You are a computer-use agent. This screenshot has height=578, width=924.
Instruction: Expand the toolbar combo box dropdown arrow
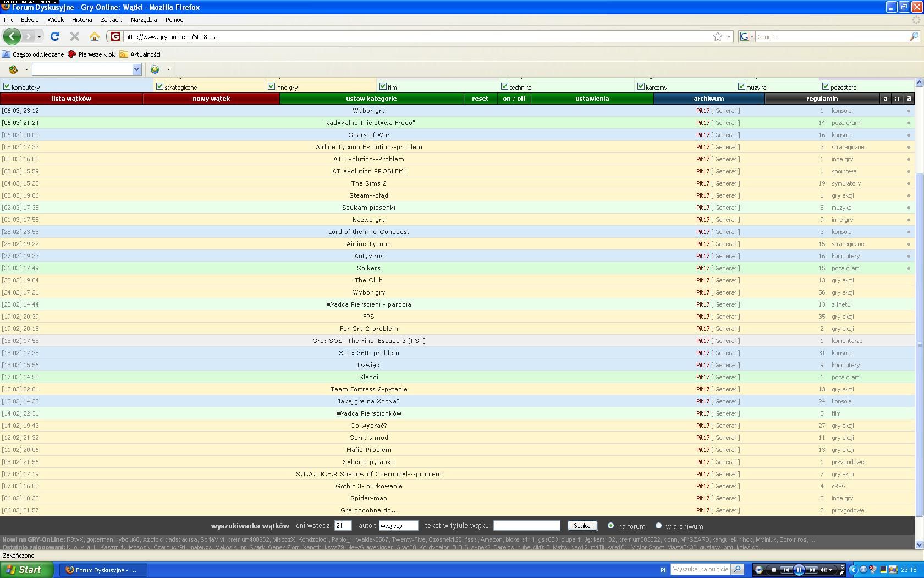pyautogui.click(x=136, y=69)
